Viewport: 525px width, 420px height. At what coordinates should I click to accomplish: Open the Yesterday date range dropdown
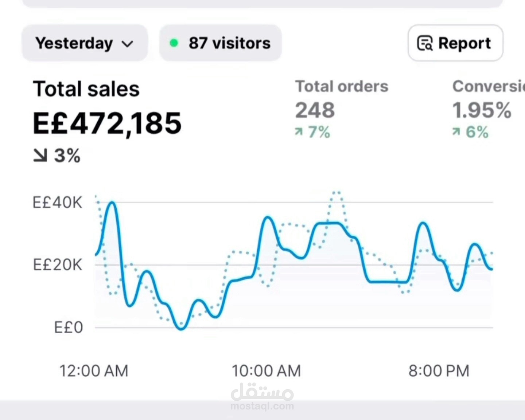(85, 43)
